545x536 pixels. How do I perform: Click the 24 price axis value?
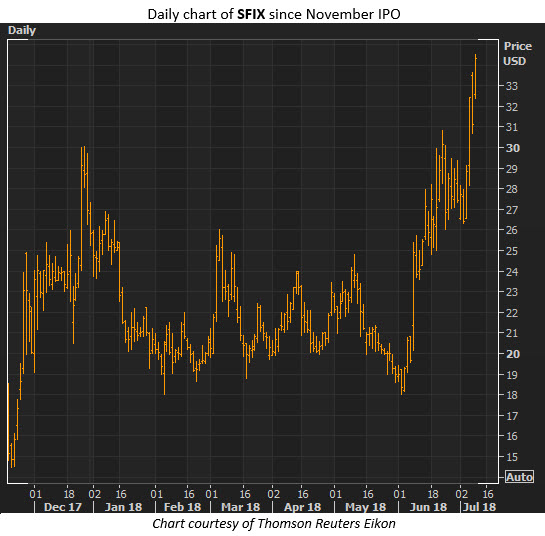coord(512,272)
